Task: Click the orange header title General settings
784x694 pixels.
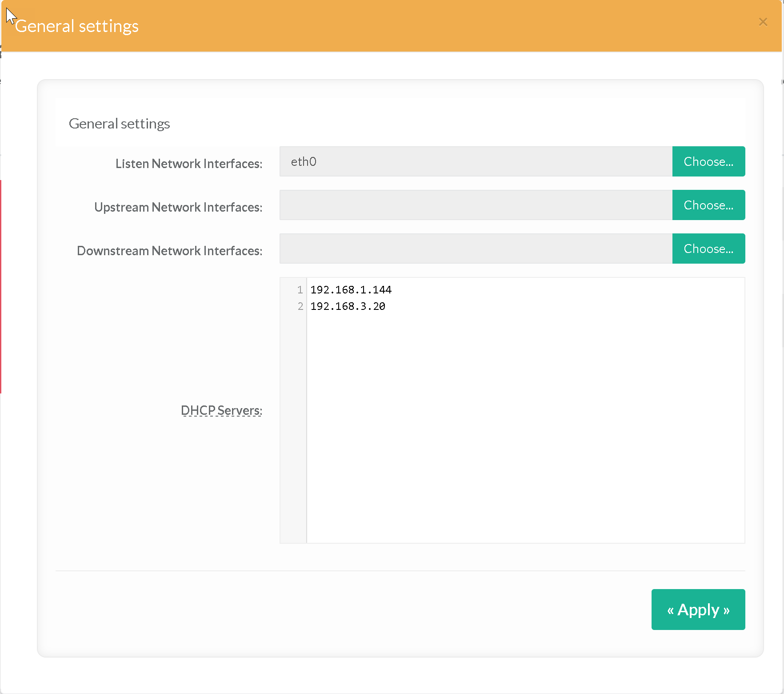Action: point(77,26)
